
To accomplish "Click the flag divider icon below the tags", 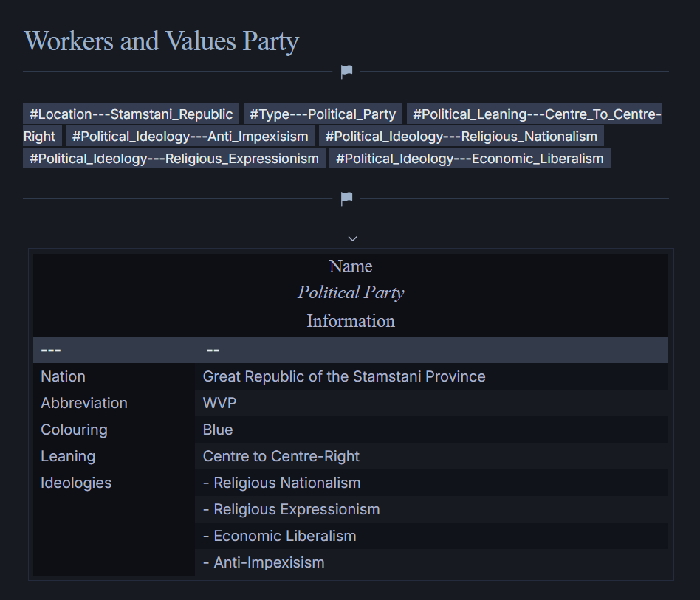I will click(346, 199).
